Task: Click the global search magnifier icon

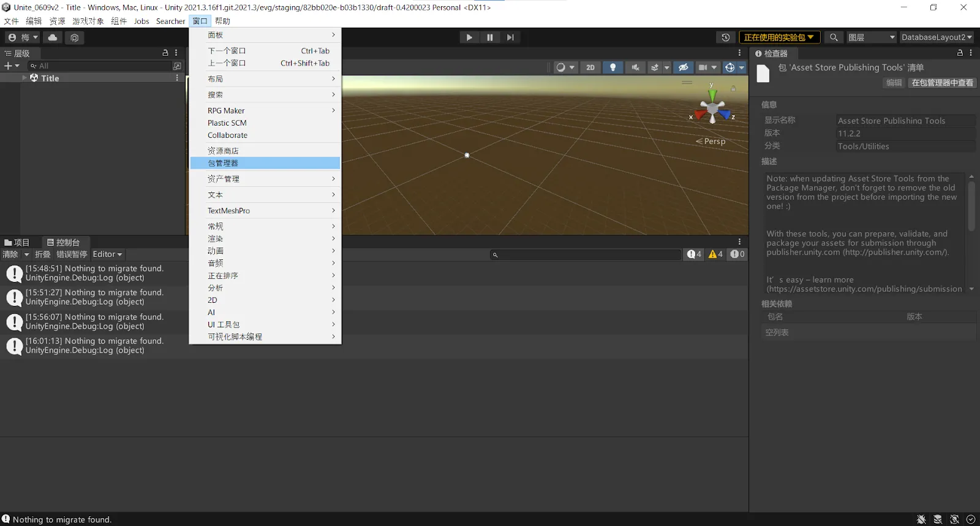Action: [x=833, y=37]
